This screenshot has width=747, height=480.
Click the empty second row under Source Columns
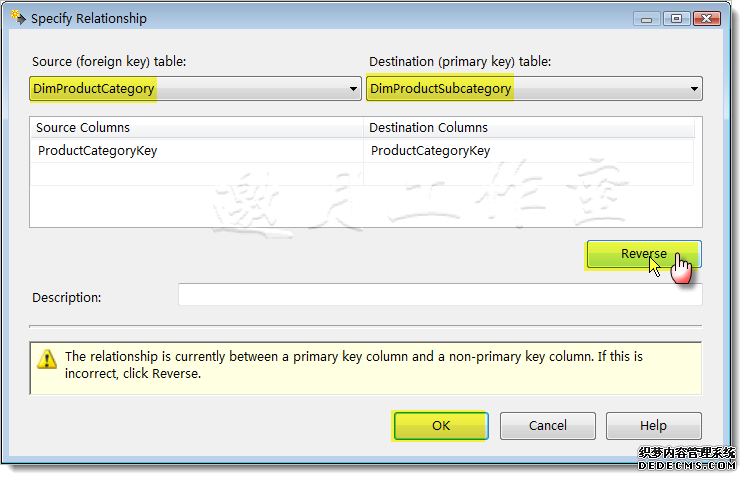pos(196,173)
